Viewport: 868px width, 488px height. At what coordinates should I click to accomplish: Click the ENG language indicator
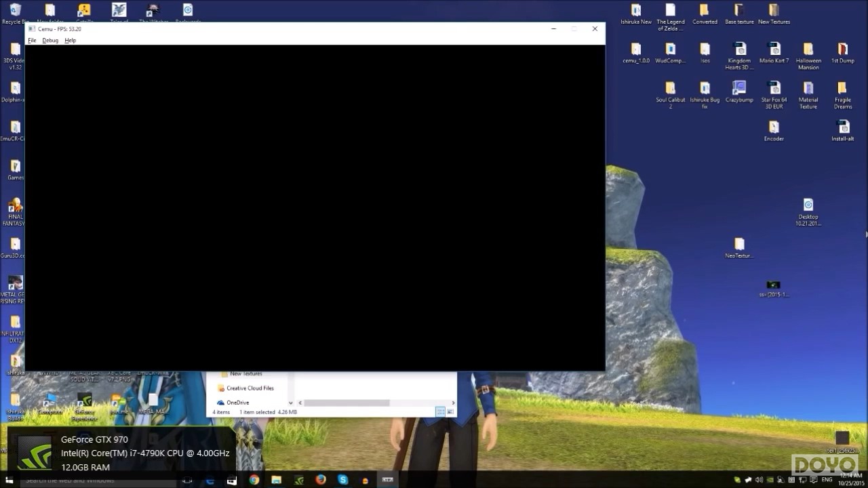tap(827, 480)
